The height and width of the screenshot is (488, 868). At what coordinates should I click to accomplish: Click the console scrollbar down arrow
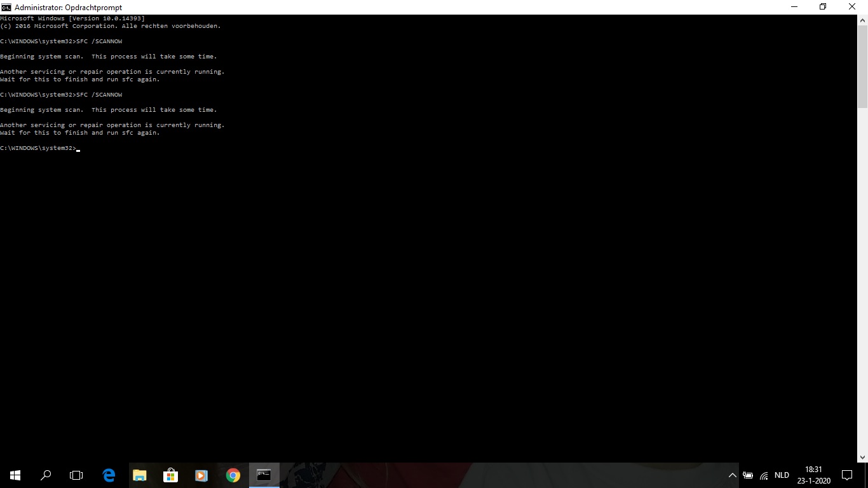[862, 457]
